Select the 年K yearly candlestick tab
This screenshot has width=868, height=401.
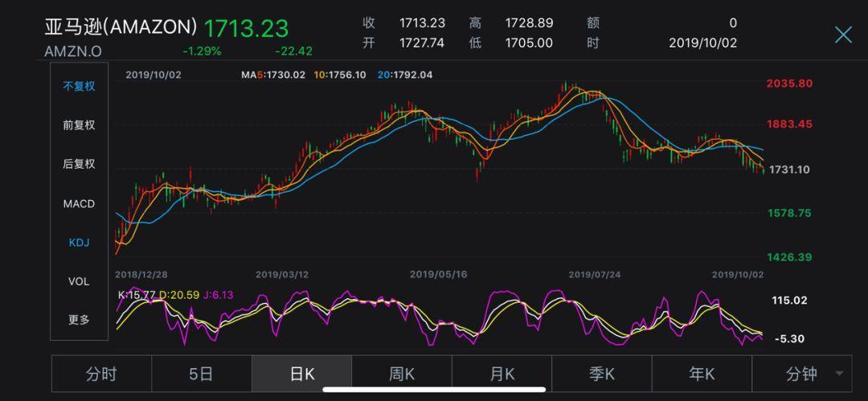point(702,374)
